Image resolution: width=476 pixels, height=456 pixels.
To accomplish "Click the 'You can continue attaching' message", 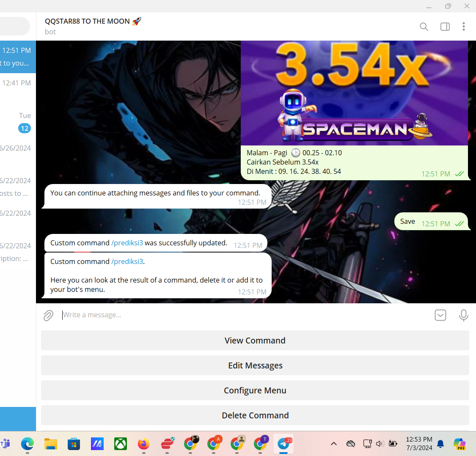I will [x=156, y=196].
